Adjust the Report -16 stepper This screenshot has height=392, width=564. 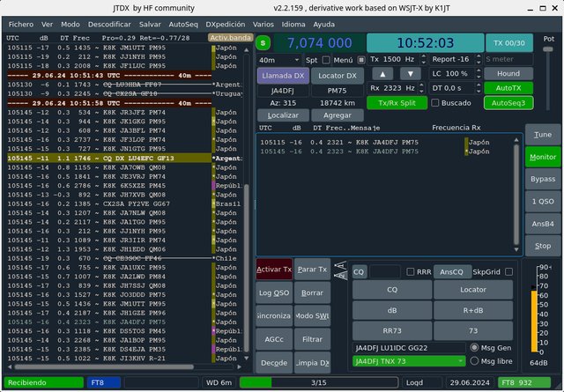coord(479,59)
